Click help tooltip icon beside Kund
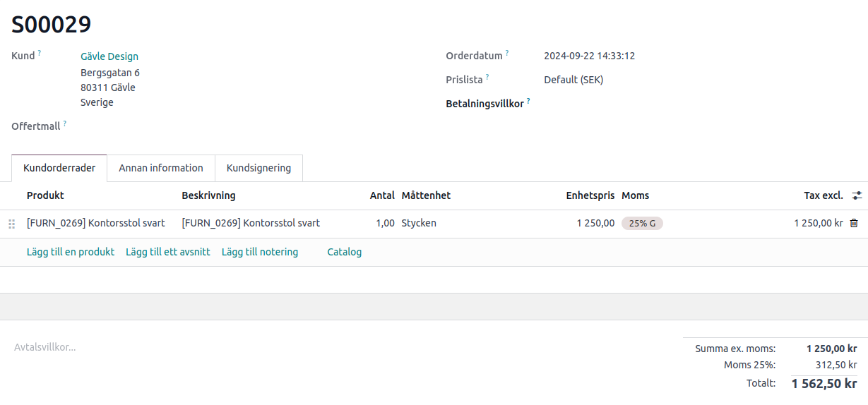Image resolution: width=868 pixels, height=405 pixels. 40,53
